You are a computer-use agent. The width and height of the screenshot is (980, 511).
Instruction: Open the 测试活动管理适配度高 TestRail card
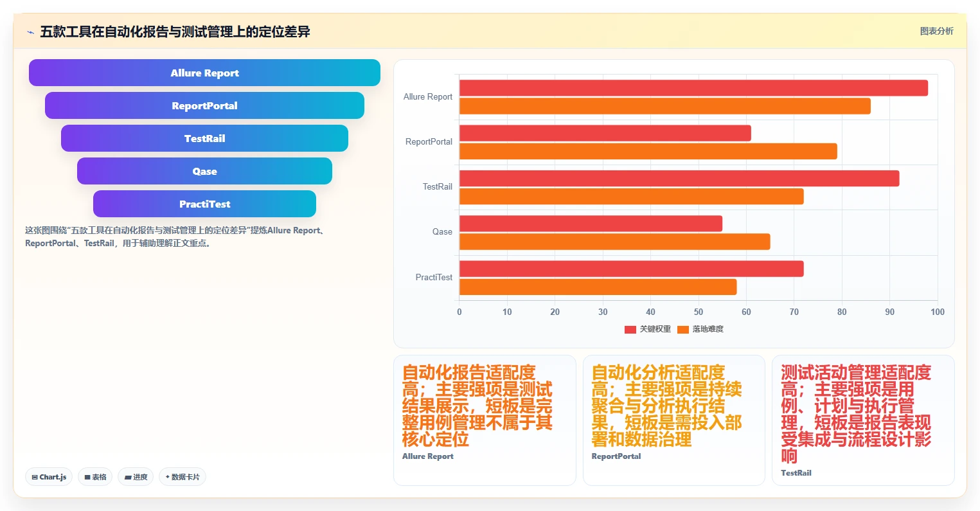[x=863, y=420]
